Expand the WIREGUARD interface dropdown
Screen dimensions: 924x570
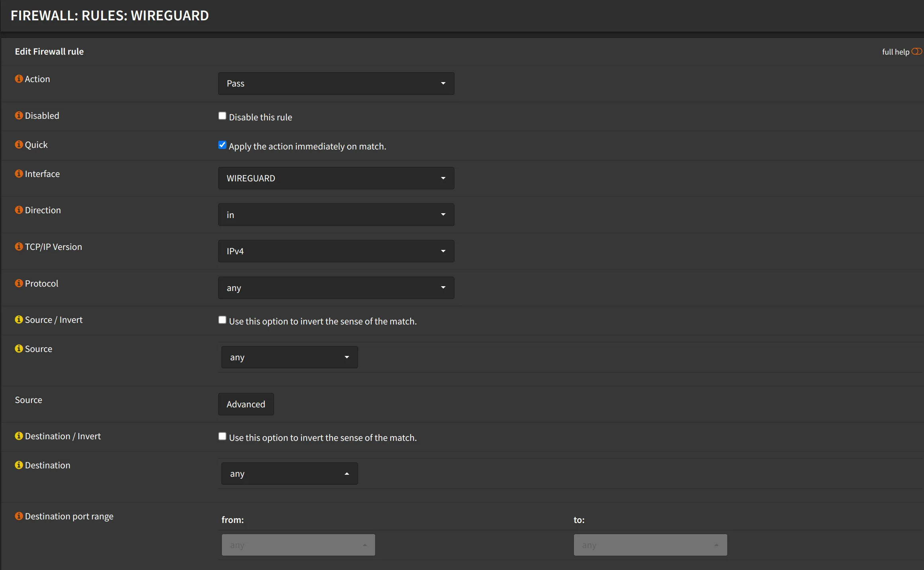[336, 178]
